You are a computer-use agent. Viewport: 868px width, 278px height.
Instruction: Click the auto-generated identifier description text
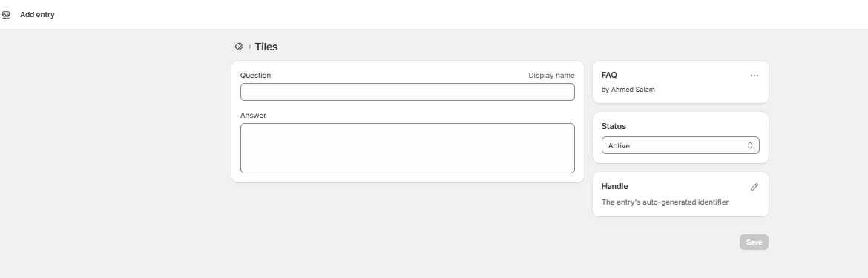(665, 202)
